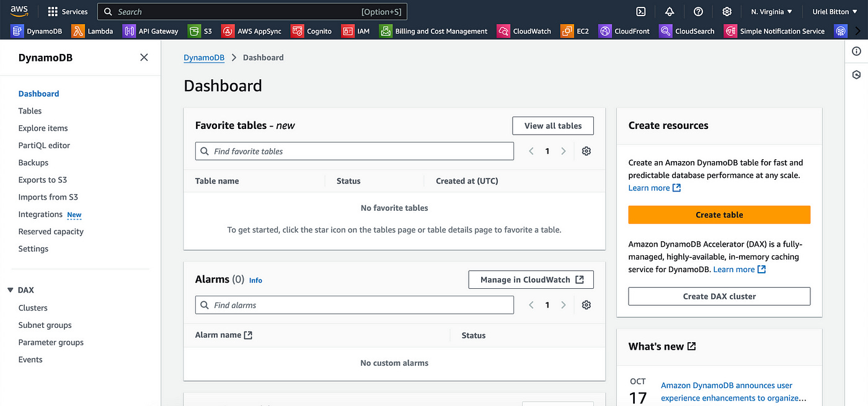Open DAX Parameter groups
868x406 pixels.
[51, 343]
